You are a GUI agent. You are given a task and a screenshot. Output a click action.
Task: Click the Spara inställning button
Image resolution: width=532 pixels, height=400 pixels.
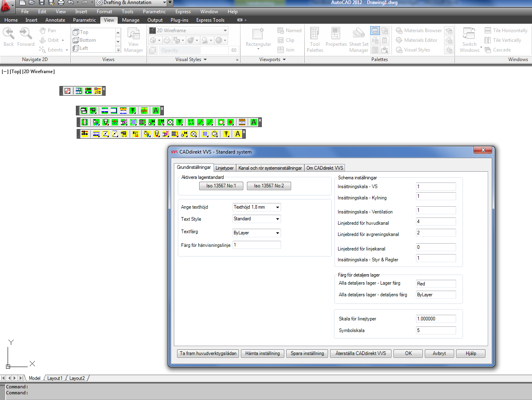click(x=307, y=353)
